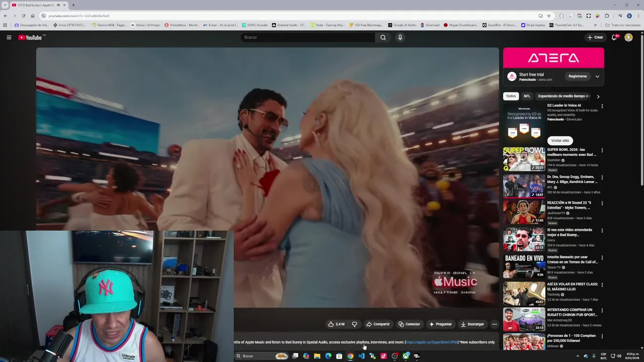Focus the YouTube Buscar search field

(308, 37)
